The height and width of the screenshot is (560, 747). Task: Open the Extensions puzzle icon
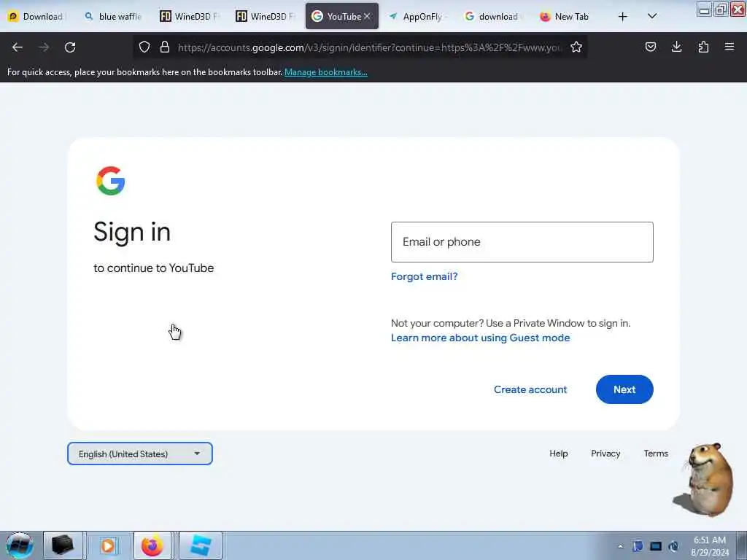point(703,47)
